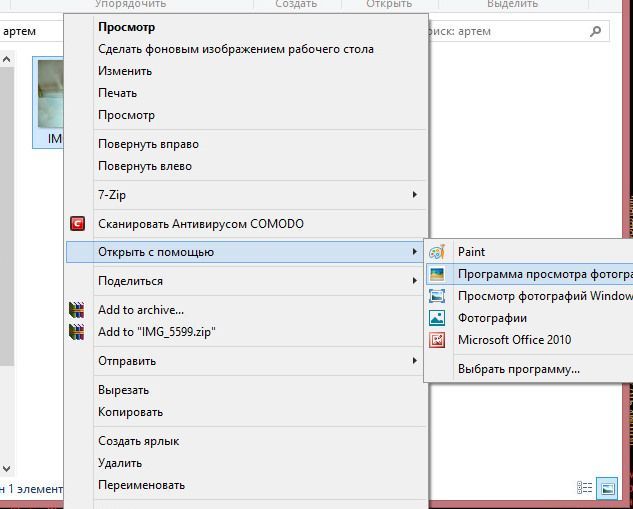Click the Просмотр фотографий Windows icon

click(437, 296)
